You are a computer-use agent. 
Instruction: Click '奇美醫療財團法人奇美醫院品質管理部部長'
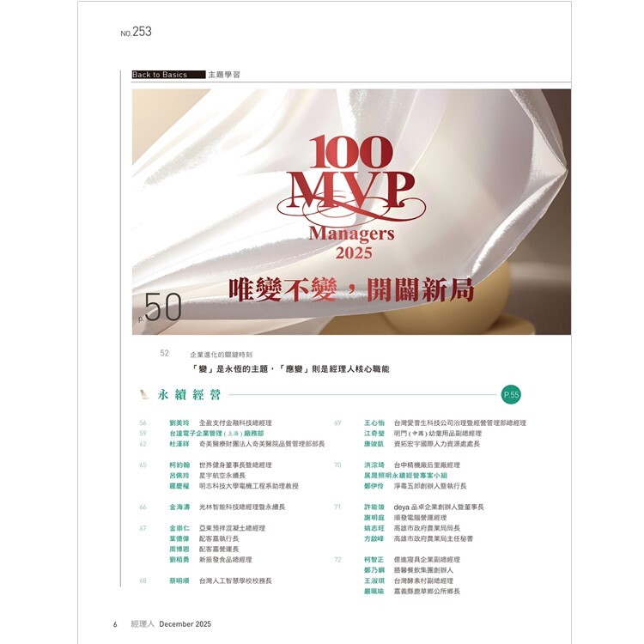tap(262, 444)
